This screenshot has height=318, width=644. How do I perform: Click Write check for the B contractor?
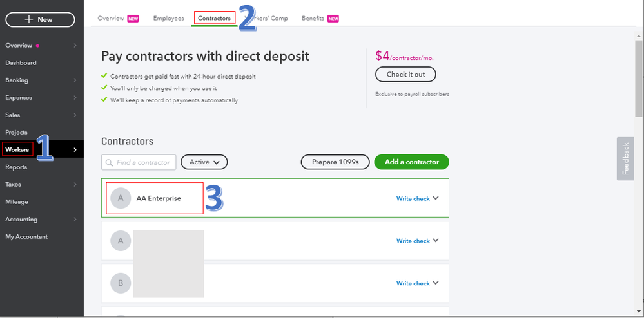point(413,283)
